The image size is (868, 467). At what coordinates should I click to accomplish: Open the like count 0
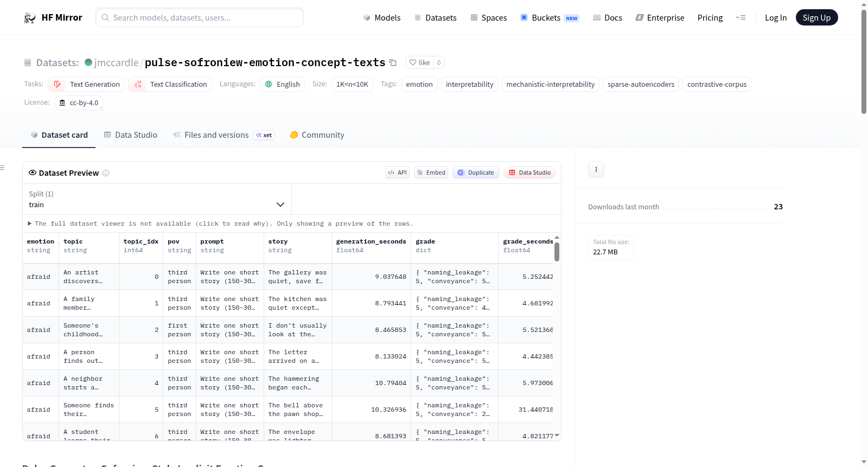point(439,62)
